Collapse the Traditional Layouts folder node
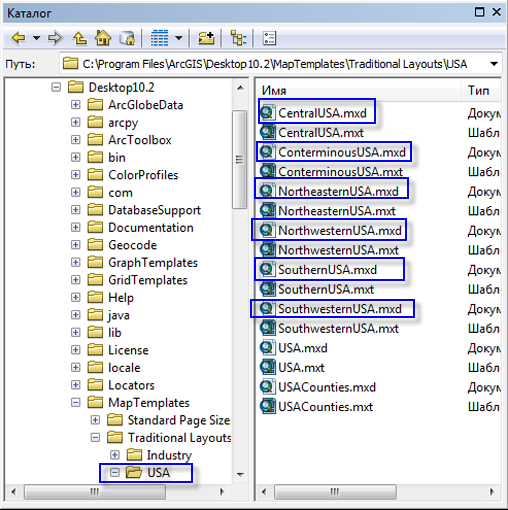 95,438
